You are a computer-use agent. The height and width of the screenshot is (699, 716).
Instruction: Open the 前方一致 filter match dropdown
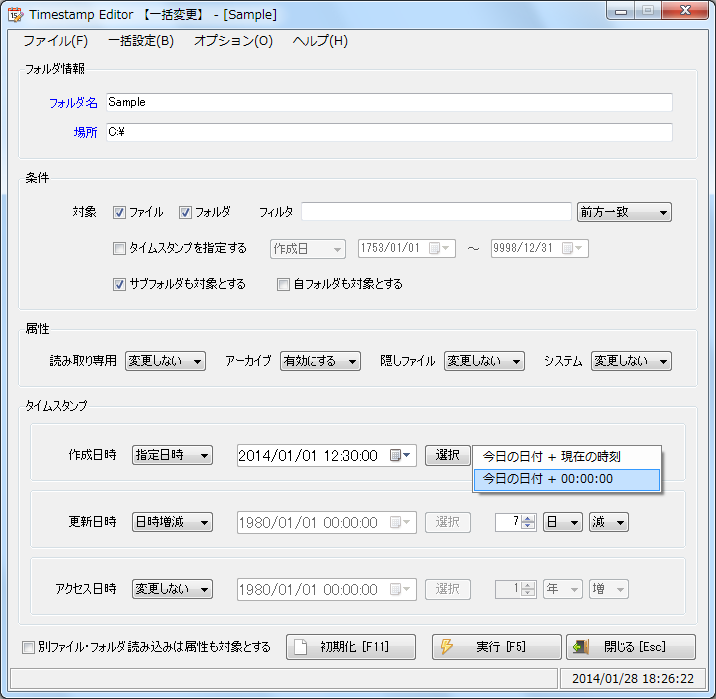coord(624,212)
